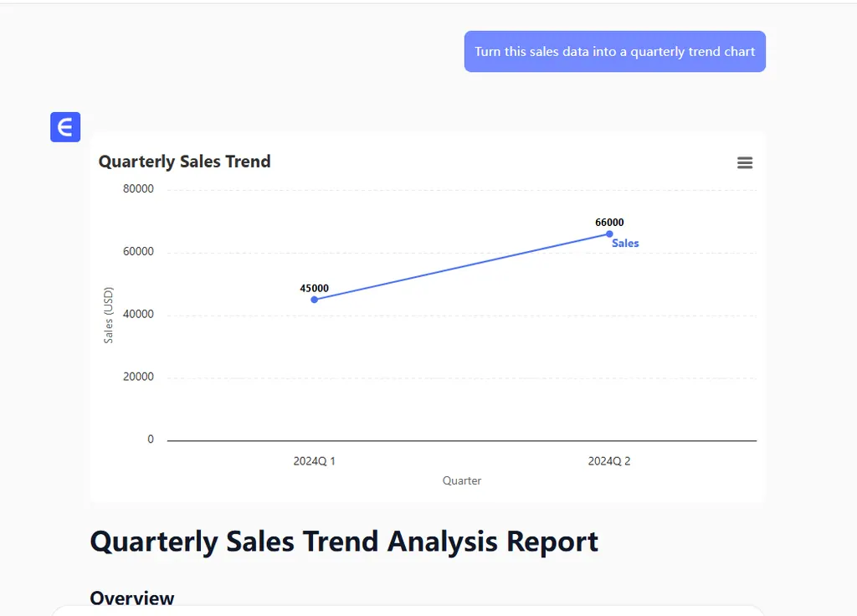Image resolution: width=857 pixels, height=616 pixels.
Task: Click the 80000 y-axis tick label
Action: 138,189
